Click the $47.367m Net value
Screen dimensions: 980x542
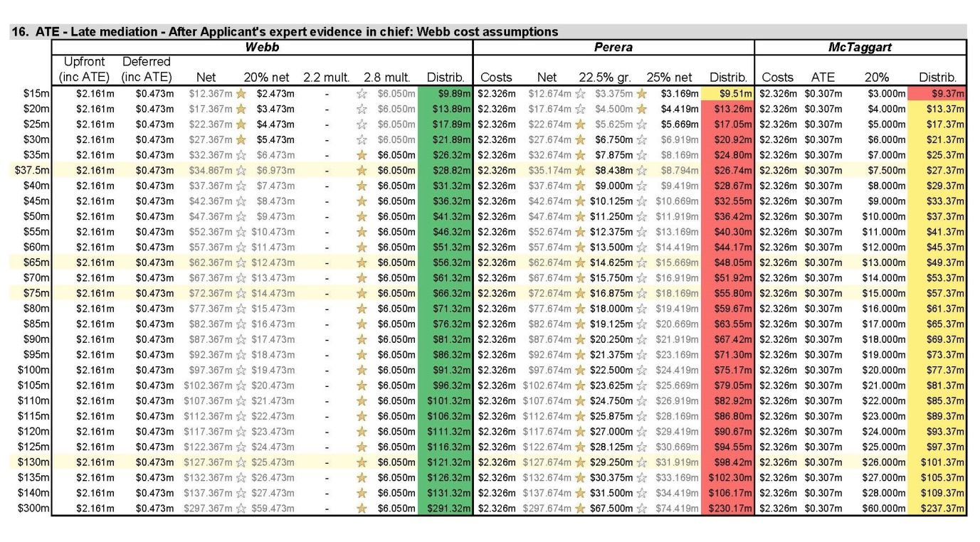coord(211,216)
